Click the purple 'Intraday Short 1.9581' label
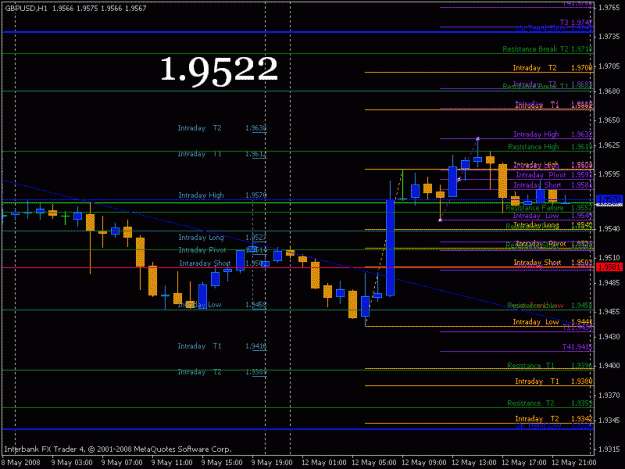 tap(553, 185)
